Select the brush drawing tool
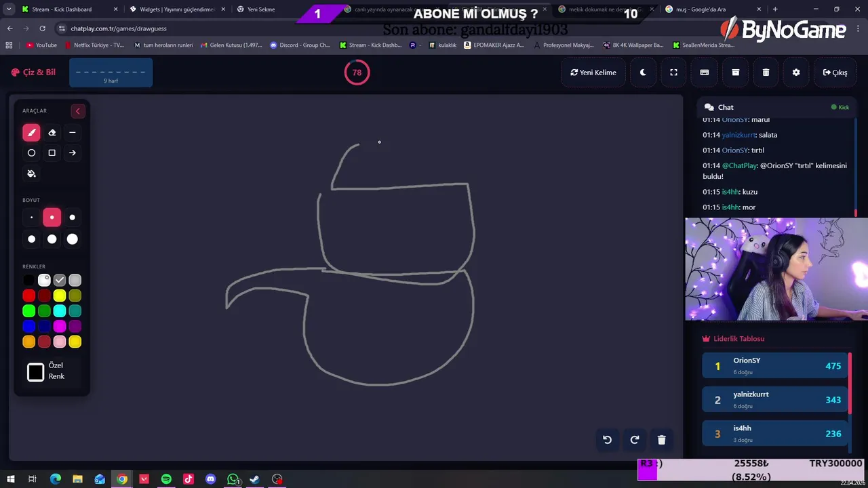Image resolution: width=868 pixels, height=488 pixels. click(31, 133)
